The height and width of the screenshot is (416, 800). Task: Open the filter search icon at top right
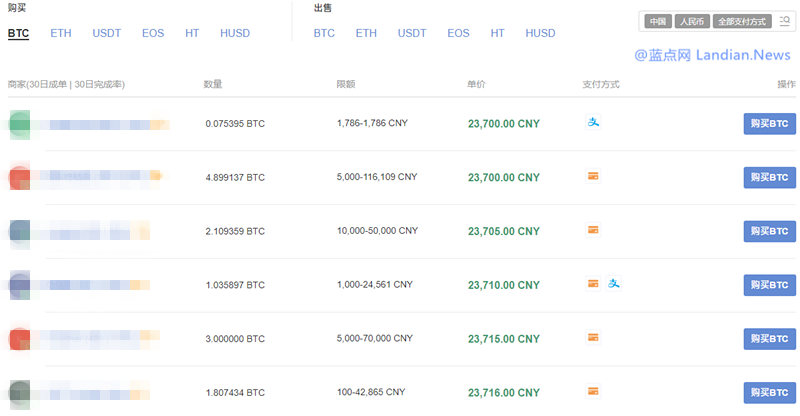783,21
